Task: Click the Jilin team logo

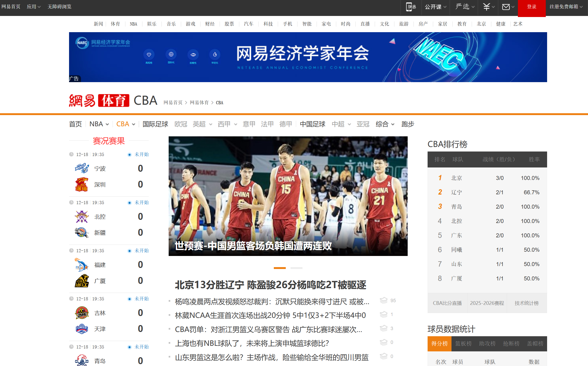Action: click(x=82, y=313)
